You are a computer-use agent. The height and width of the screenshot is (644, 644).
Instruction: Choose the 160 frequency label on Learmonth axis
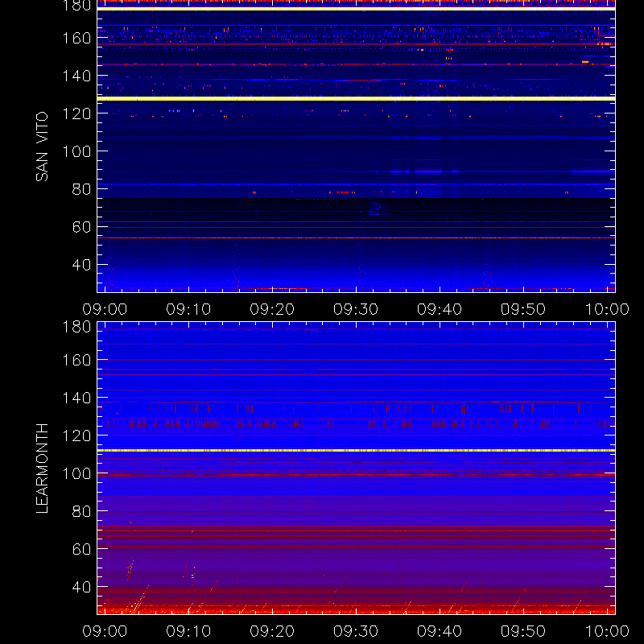click(x=76, y=360)
